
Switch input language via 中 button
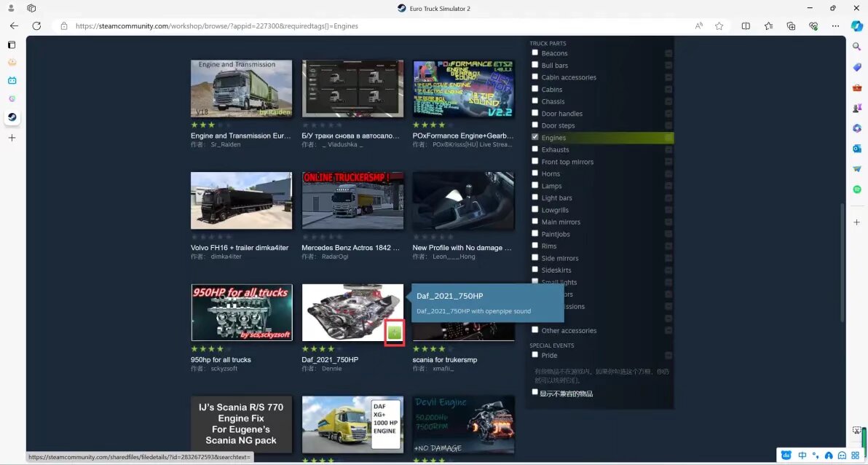point(802,456)
